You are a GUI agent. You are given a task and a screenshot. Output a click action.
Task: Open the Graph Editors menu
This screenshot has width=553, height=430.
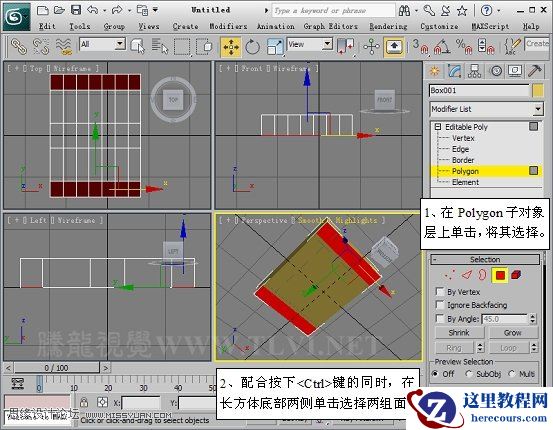pyautogui.click(x=330, y=26)
